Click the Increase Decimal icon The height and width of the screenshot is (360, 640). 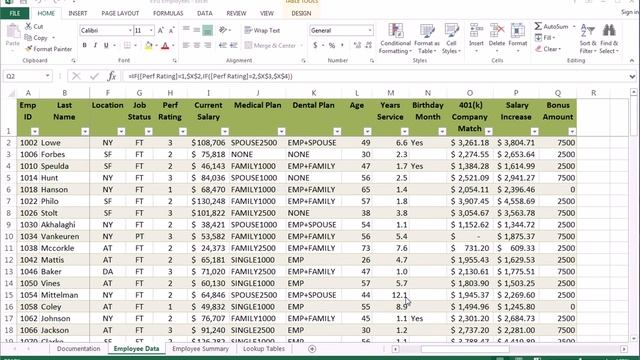pyautogui.click(x=358, y=45)
